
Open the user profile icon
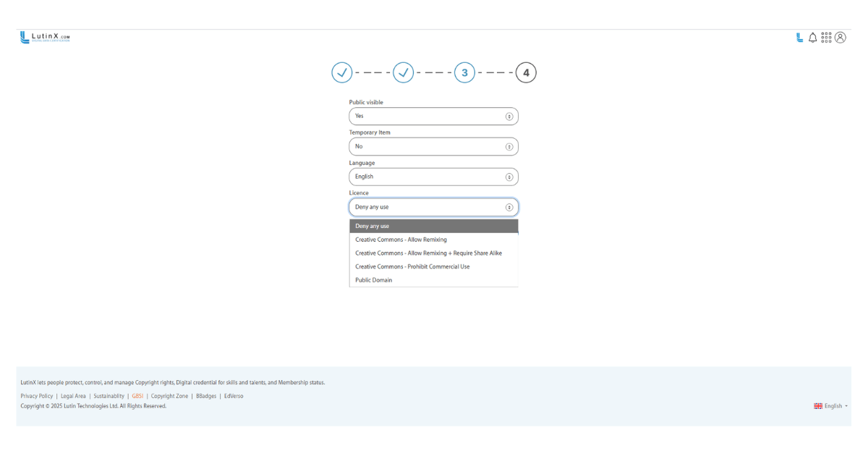click(x=840, y=38)
